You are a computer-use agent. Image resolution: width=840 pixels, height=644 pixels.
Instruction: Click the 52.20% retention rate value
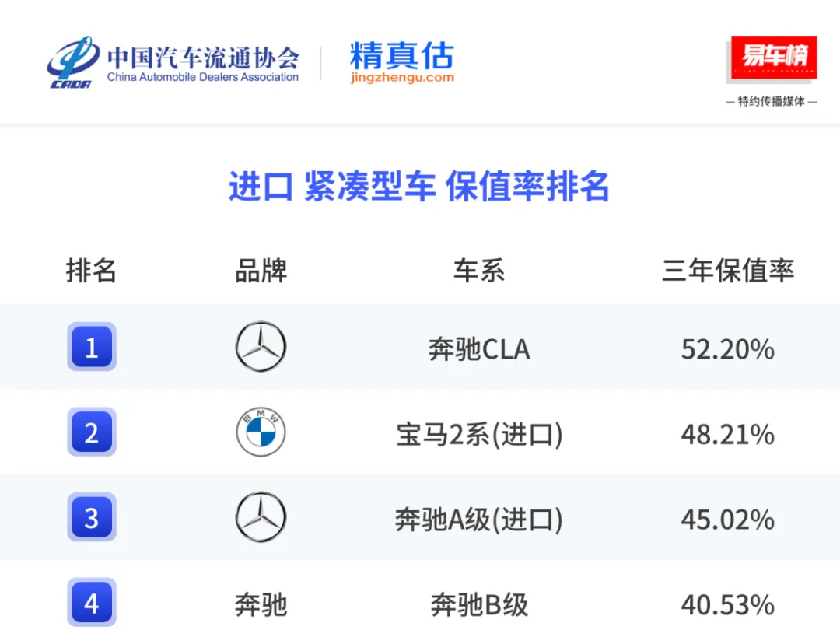click(728, 349)
